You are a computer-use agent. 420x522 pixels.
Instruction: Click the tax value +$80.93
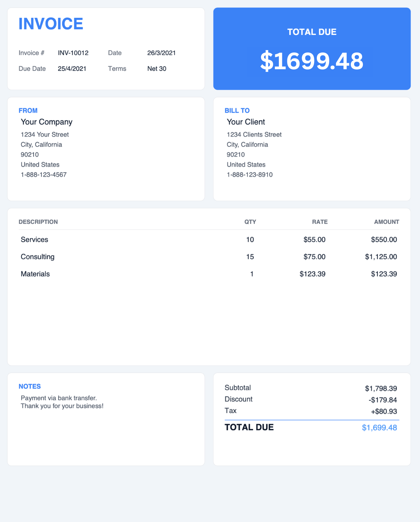coord(384,411)
